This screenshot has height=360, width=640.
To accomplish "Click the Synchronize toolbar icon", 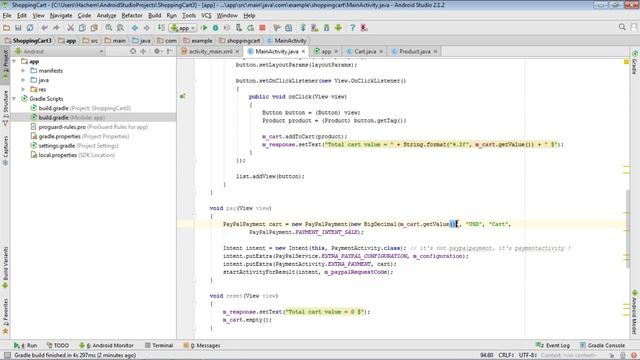I will point(30,28).
